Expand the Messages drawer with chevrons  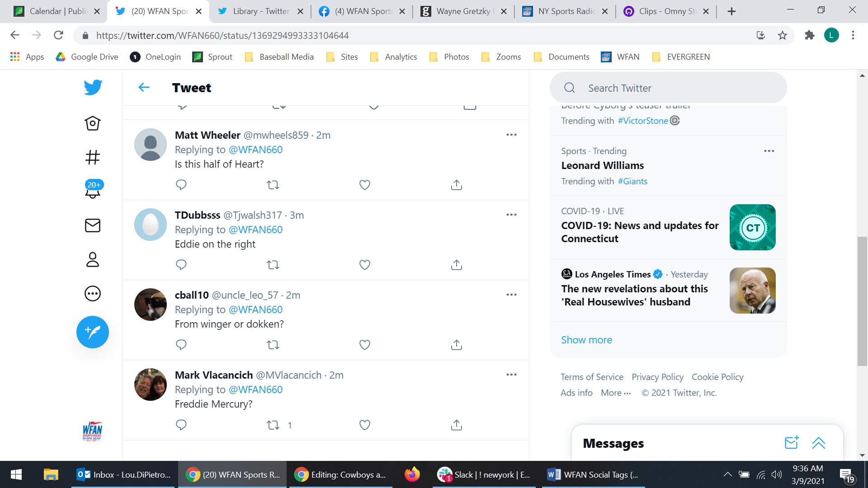[x=818, y=443]
